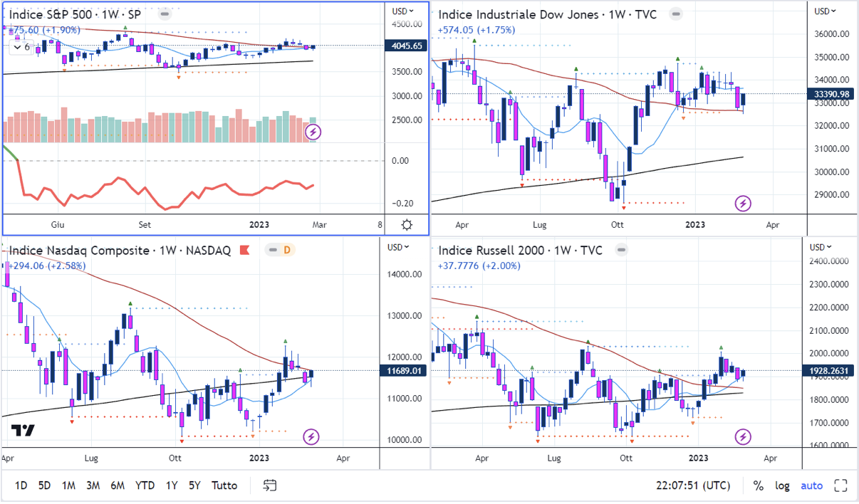The height and width of the screenshot is (504, 859).
Task: Open USD currency dropdown in Dow Jones chart
Action: click(825, 11)
